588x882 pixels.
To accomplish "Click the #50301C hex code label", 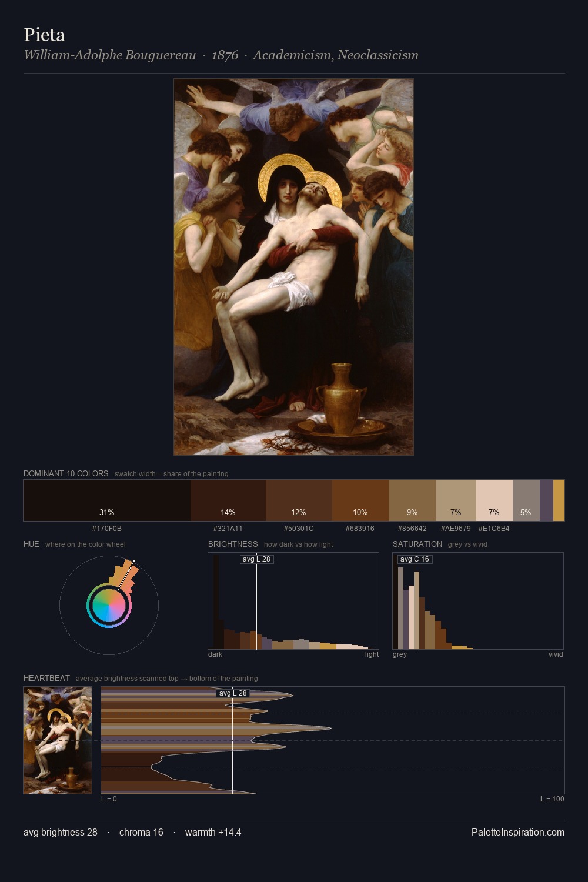I will point(299,529).
